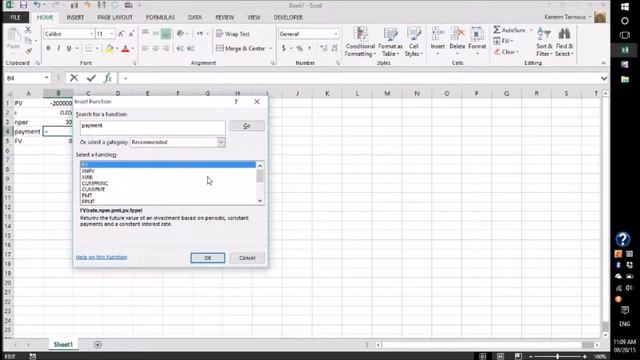Click the fx Insert Function icon
Image resolution: width=640 pixels, height=360 pixels.
pos(108,78)
